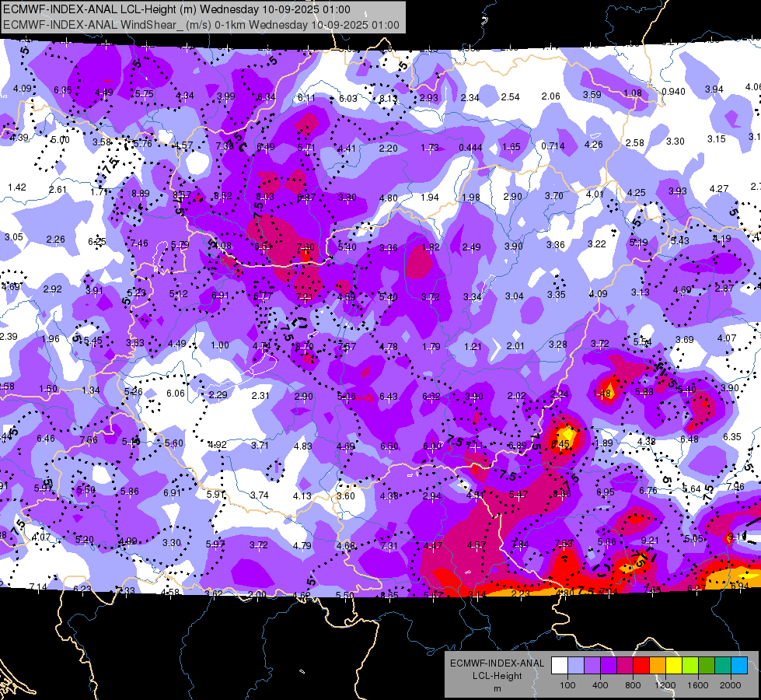
Task: Click the grid value '5.86'
Action: [130, 492]
